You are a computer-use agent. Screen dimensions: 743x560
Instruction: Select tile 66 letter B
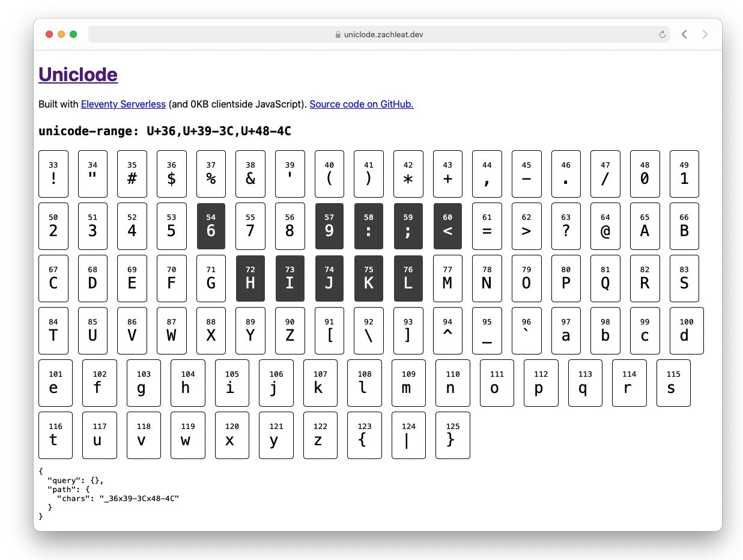tap(684, 226)
